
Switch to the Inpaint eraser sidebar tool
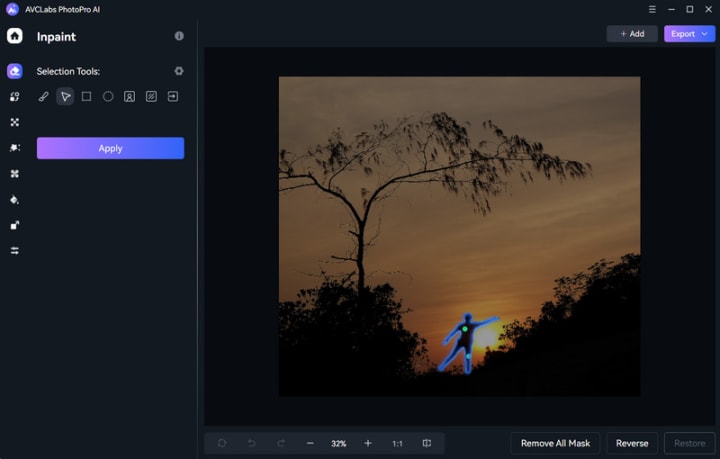click(15, 71)
